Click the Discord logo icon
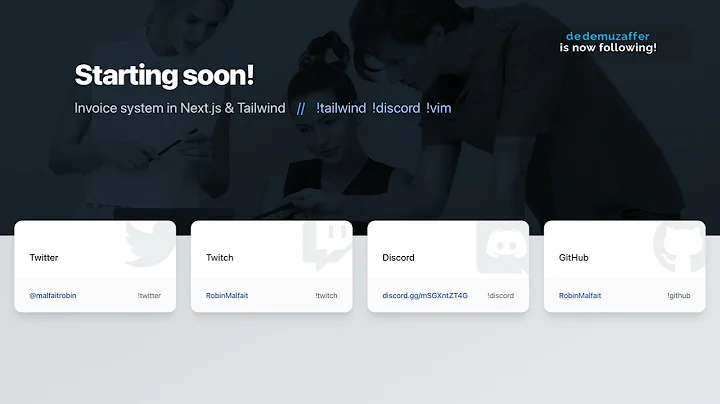Image resolution: width=720 pixels, height=404 pixels. tap(503, 247)
